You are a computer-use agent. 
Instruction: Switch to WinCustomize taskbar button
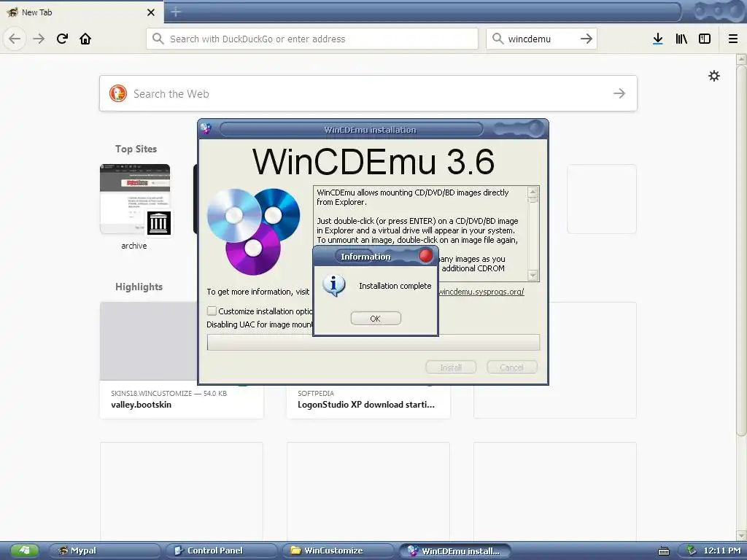[x=338, y=551]
